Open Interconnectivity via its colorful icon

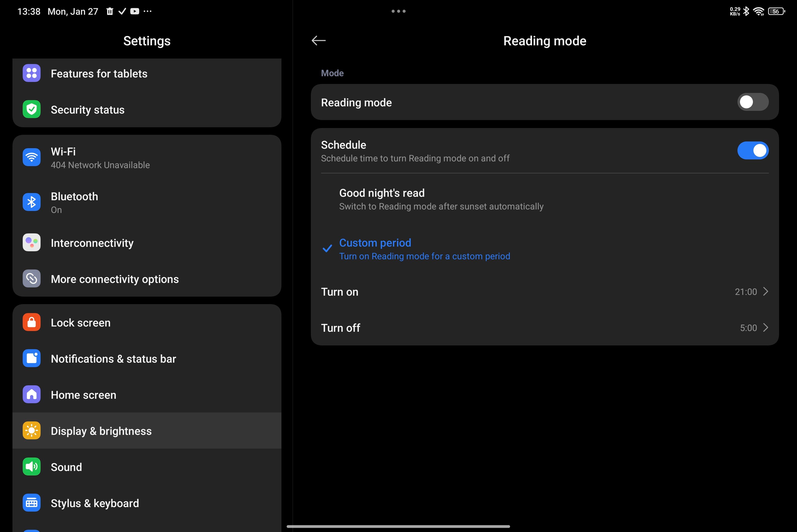pos(31,242)
